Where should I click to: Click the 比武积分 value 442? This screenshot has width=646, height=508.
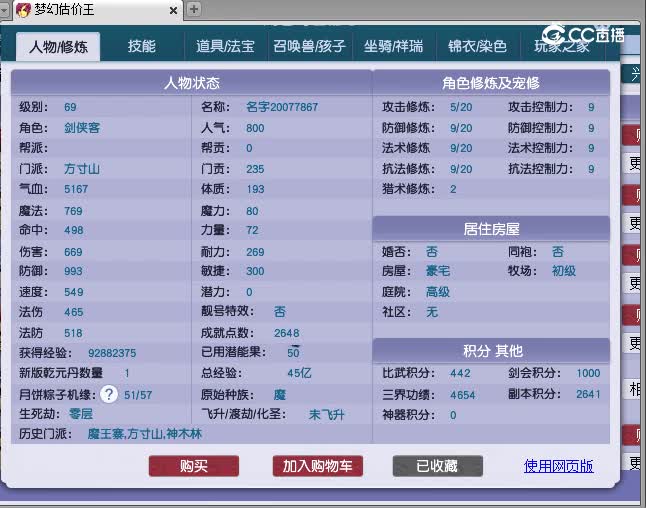460,373
